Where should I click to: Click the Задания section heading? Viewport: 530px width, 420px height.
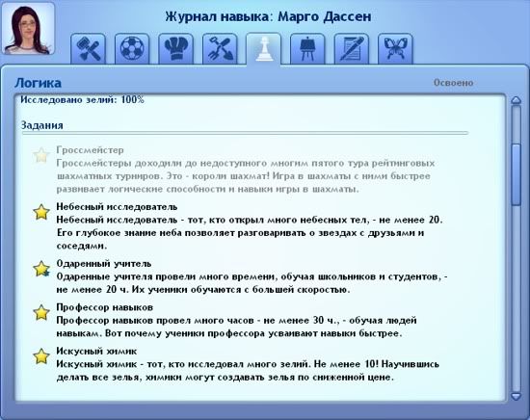click(41, 125)
